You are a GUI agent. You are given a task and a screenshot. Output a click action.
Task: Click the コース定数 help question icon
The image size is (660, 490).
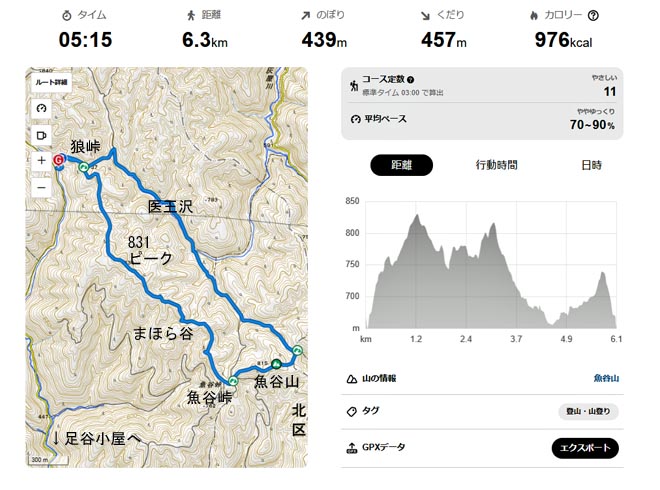click(x=411, y=80)
